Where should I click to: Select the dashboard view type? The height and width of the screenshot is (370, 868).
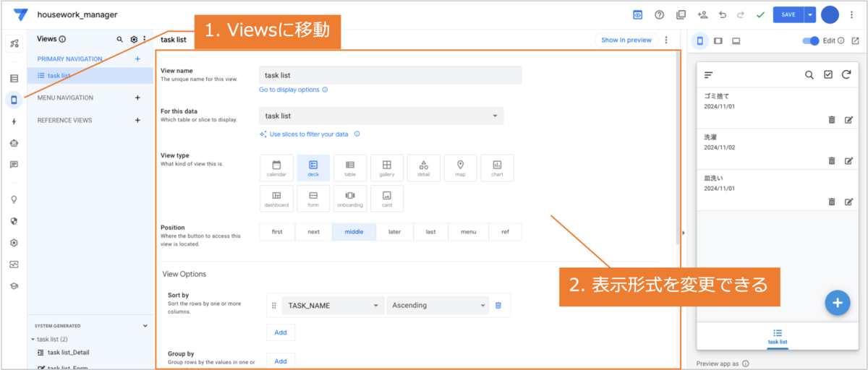point(276,198)
